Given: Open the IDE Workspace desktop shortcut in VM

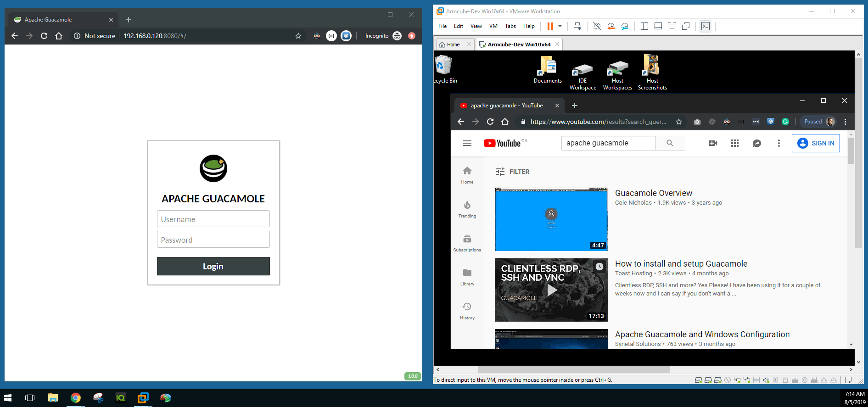Looking at the screenshot, I should tap(583, 76).
